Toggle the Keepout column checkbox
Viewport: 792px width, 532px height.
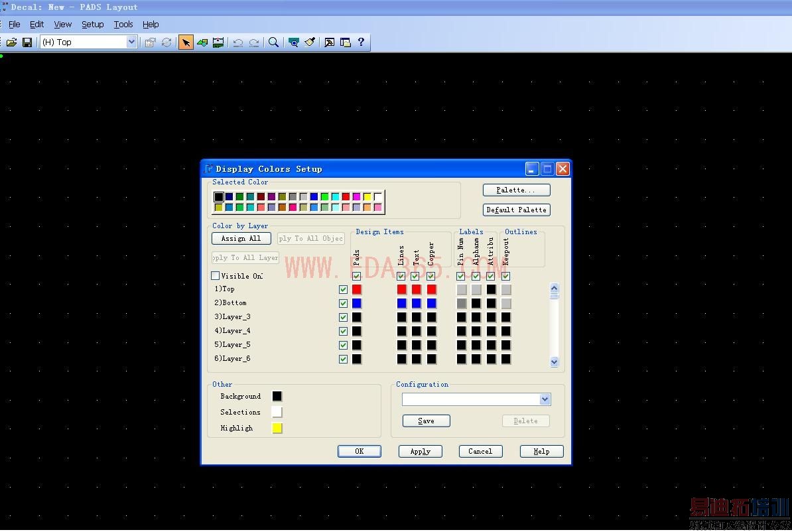505,277
